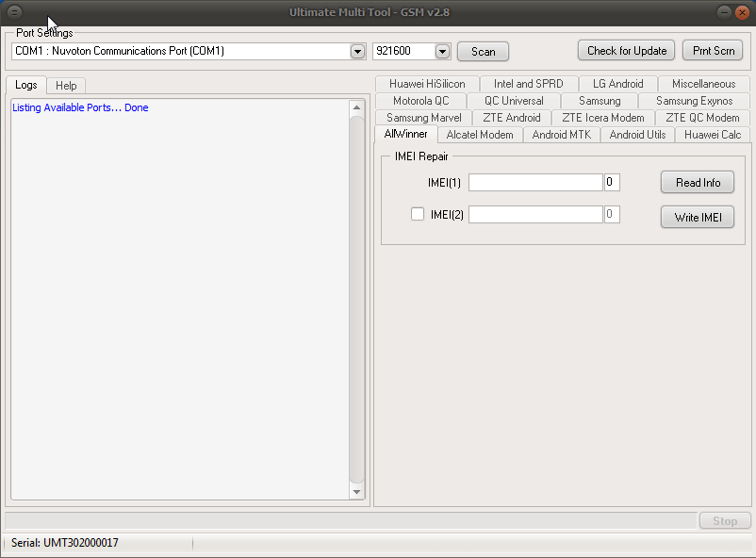
Task: Click the progress bar at bottom
Action: point(351,521)
